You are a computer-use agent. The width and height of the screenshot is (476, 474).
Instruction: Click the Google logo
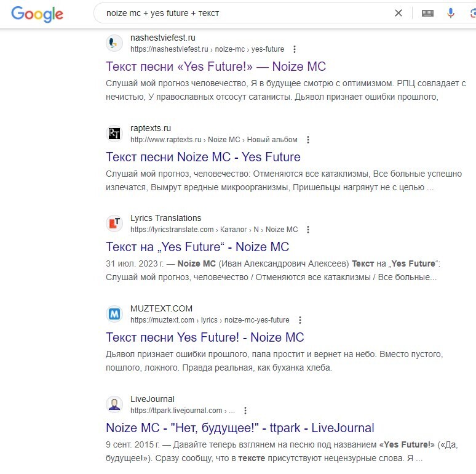click(x=37, y=14)
